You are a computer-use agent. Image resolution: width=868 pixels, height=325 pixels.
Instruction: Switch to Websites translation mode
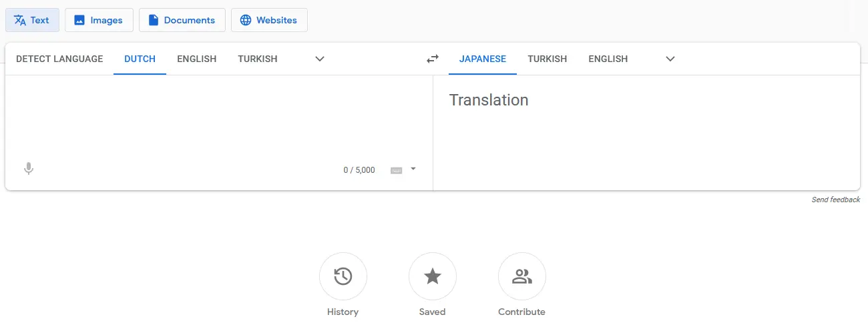coord(269,20)
